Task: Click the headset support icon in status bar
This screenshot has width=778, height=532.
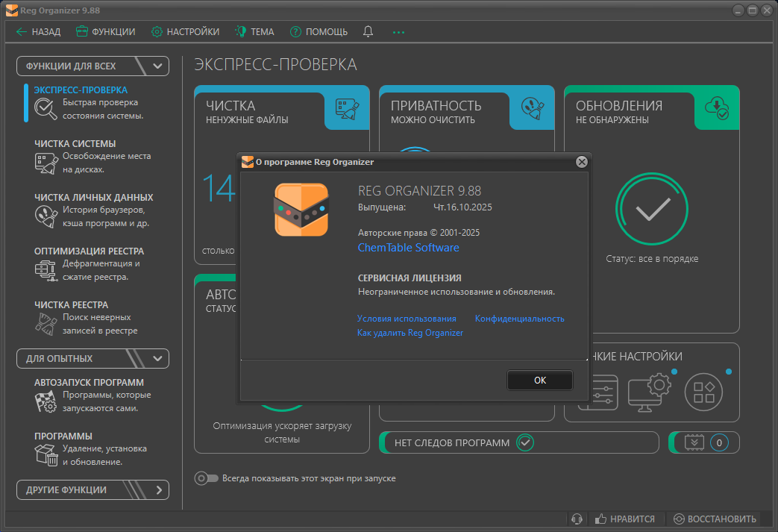Action: 576,519
